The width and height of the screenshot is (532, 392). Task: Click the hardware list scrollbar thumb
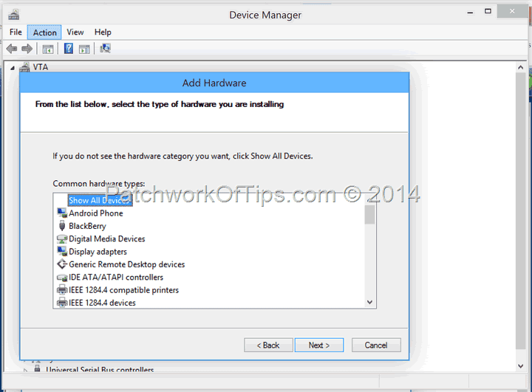370,215
